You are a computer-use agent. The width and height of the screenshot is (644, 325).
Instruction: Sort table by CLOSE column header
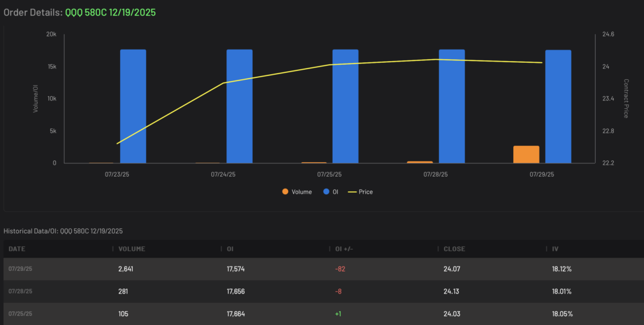click(454, 249)
